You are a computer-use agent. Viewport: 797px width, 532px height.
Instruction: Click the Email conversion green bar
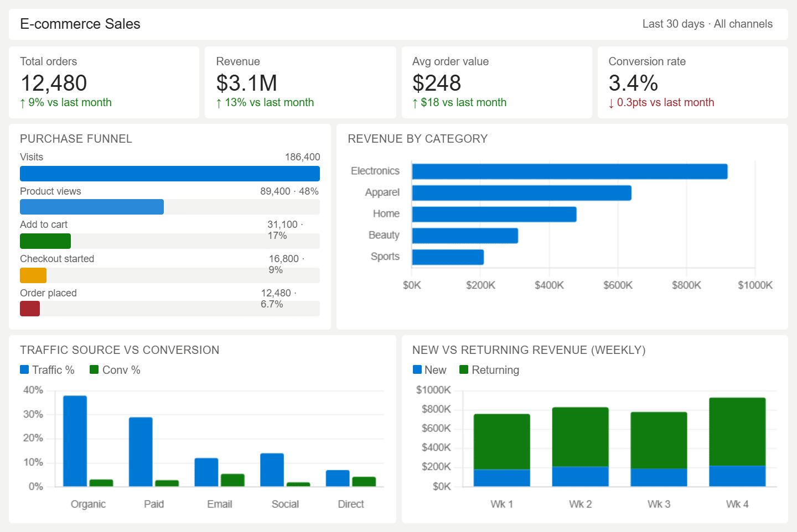[232, 480]
